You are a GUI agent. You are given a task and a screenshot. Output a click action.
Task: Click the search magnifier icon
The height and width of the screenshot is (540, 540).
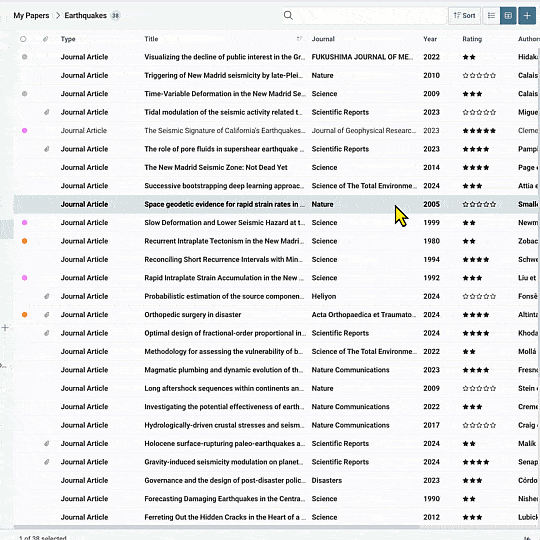click(288, 15)
